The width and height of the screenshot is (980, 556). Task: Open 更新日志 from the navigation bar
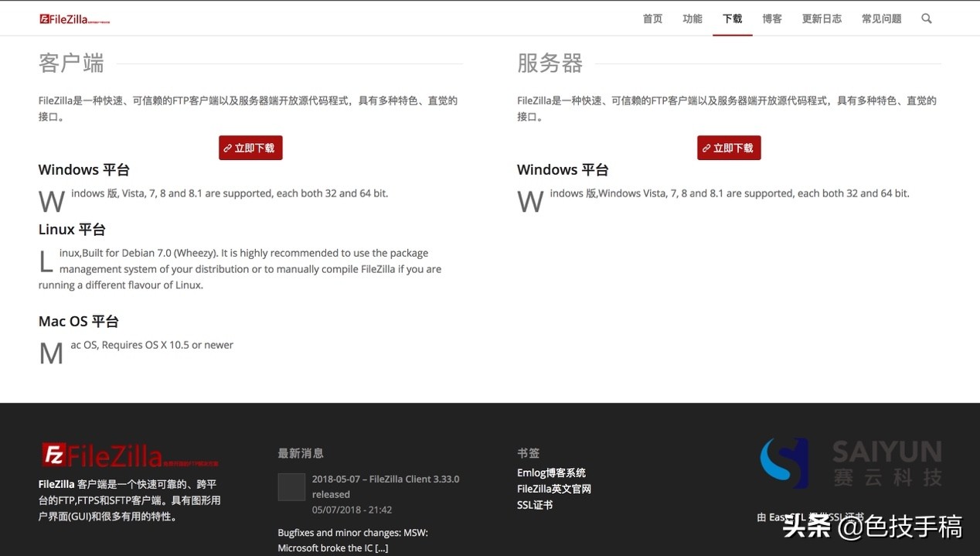tap(822, 18)
